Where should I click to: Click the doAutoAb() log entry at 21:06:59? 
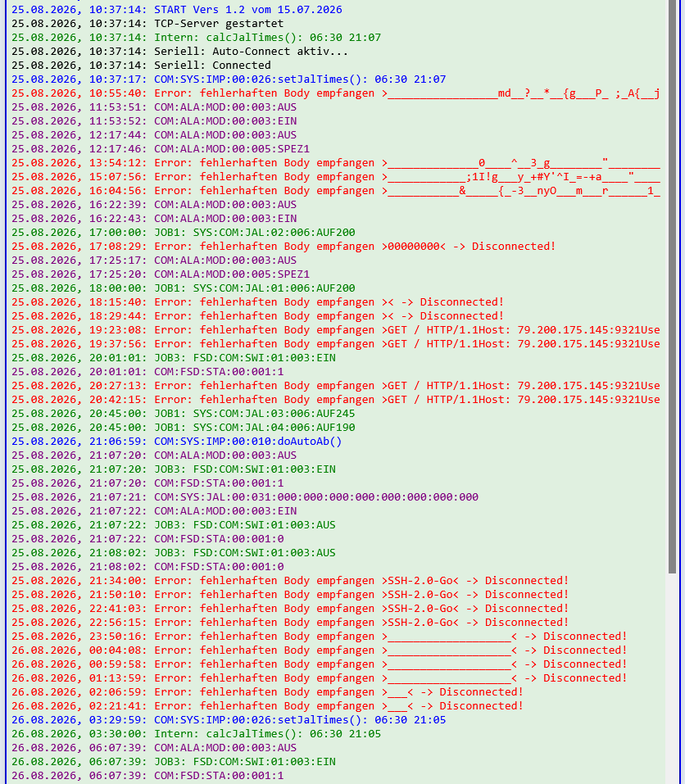coord(176,442)
